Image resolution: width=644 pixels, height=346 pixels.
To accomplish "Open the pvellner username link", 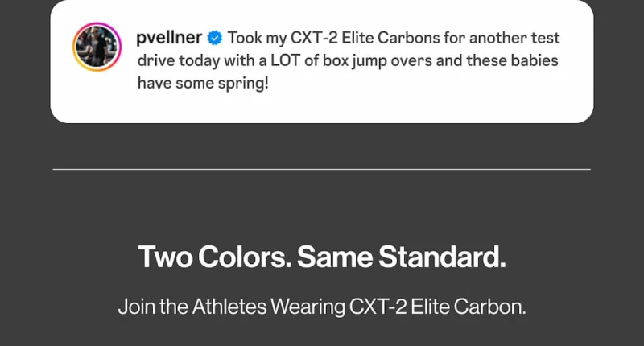I will tap(169, 38).
